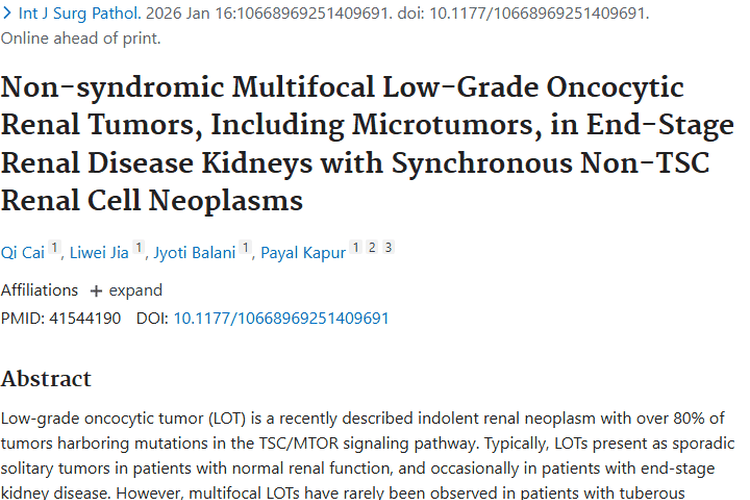Expand the Affiliations section
The height and width of the screenshot is (500, 750).
coord(126,291)
